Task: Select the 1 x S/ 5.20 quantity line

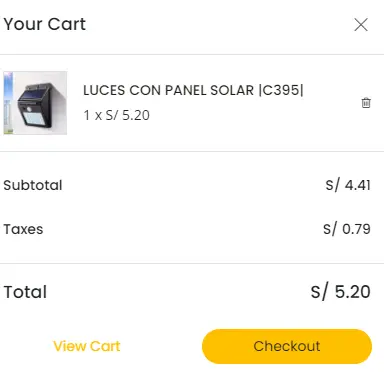Action: (116, 115)
